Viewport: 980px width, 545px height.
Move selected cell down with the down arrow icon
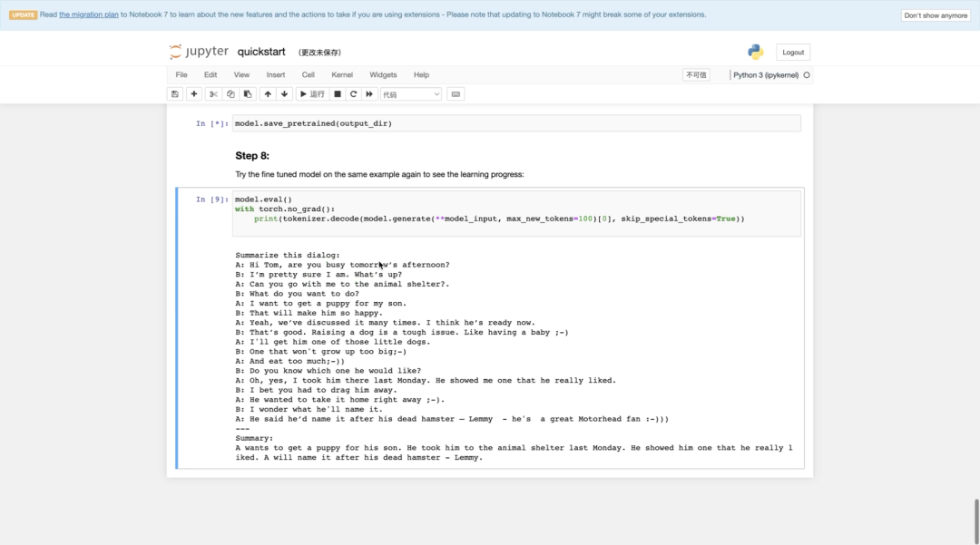284,94
